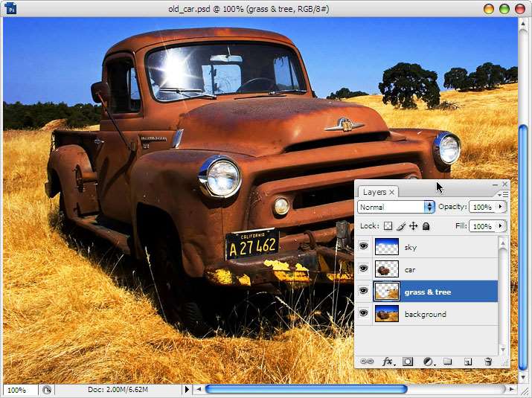Hide the sky layer
This screenshot has height=398, width=532.
pyautogui.click(x=364, y=247)
